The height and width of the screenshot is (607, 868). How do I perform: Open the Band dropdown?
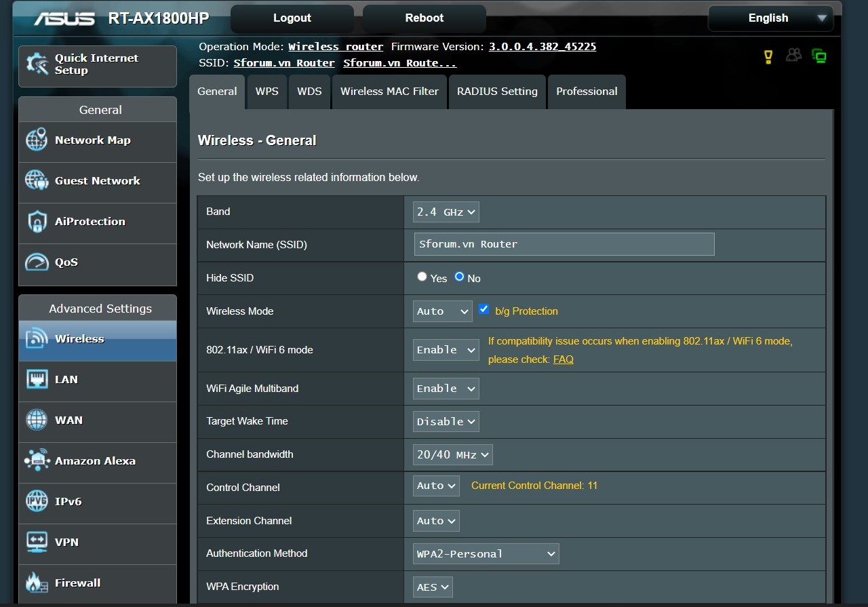(446, 212)
